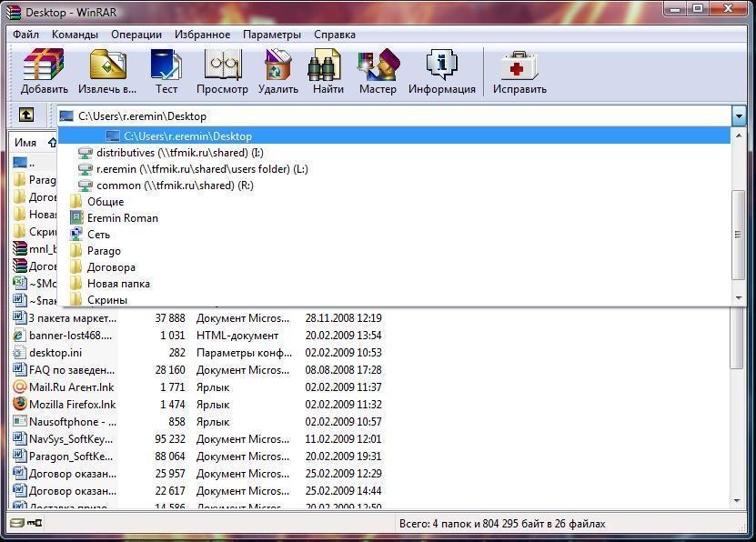Select Договора folder in dropdown list

(x=111, y=267)
